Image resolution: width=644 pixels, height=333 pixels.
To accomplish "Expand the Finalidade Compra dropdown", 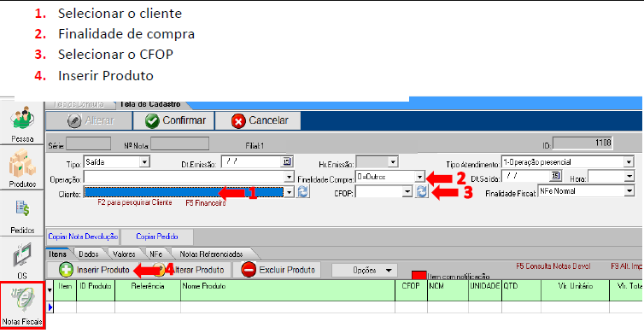I will (419, 177).
